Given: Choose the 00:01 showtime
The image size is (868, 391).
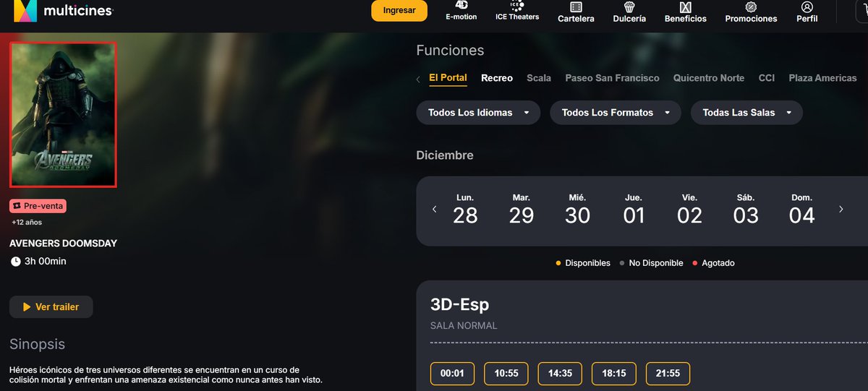Looking at the screenshot, I should (x=452, y=374).
